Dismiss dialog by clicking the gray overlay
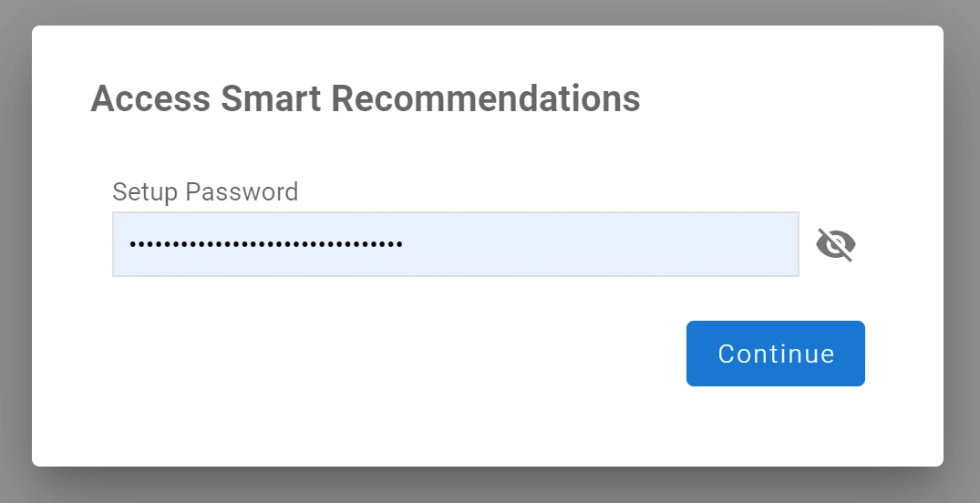This screenshot has width=980, height=503. (490, 485)
